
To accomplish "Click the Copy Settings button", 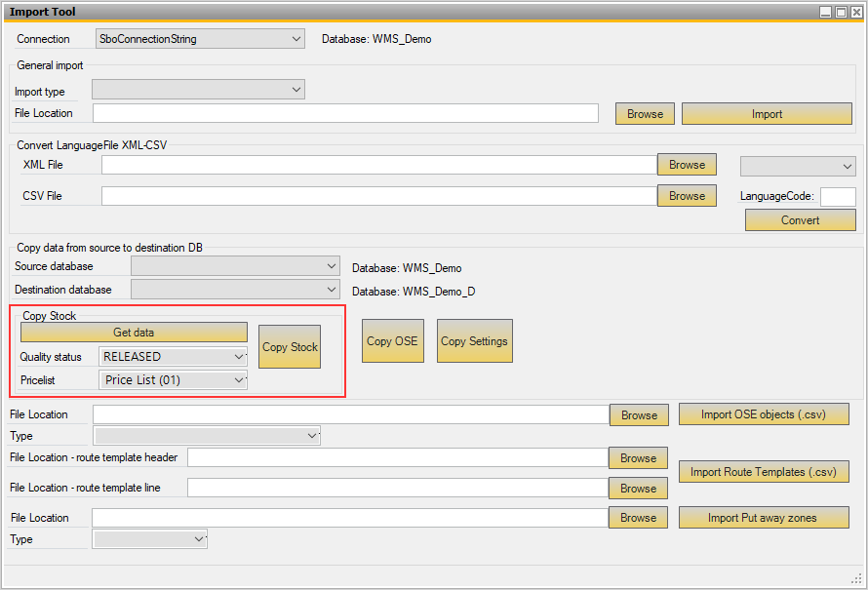I will [474, 341].
